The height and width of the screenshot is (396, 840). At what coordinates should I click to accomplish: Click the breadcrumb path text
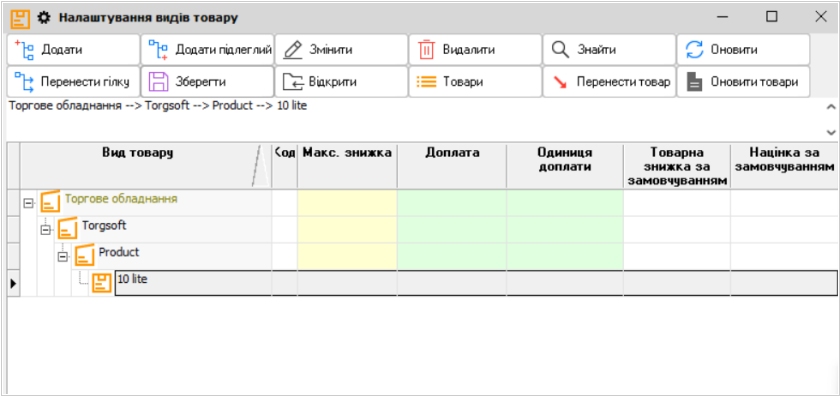pos(158,106)
